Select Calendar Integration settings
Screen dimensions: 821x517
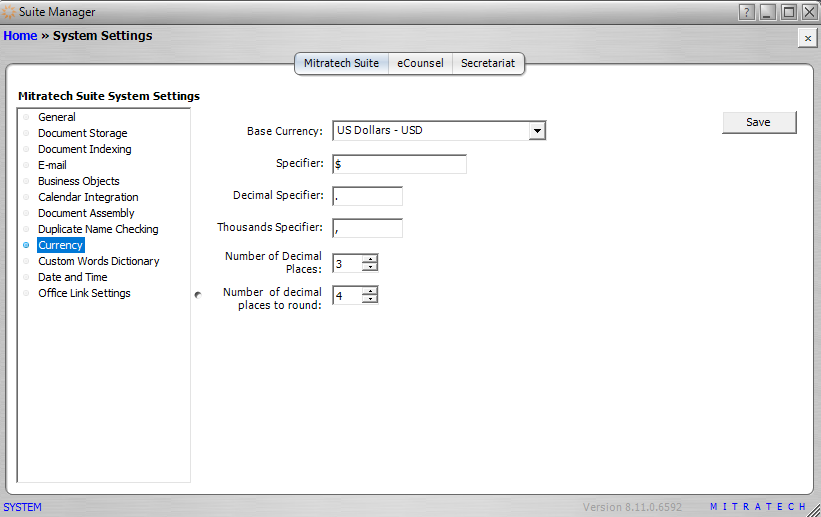point(88,197)
